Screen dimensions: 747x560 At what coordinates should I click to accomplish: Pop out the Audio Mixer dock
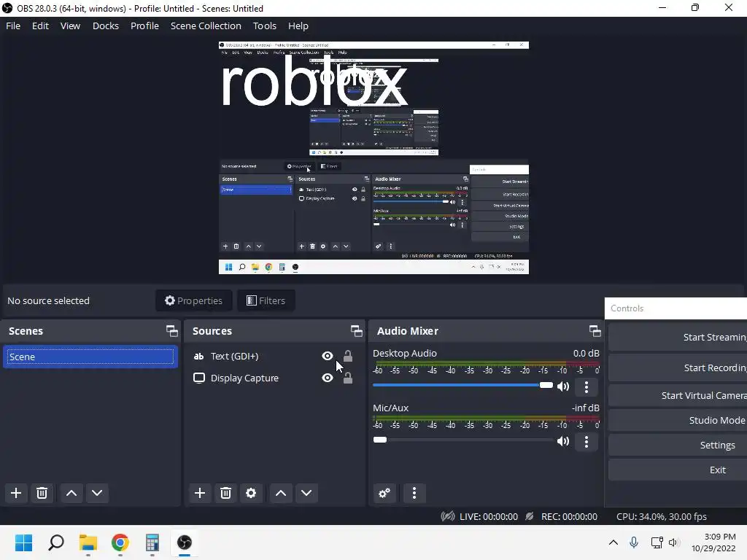(595, 330)
